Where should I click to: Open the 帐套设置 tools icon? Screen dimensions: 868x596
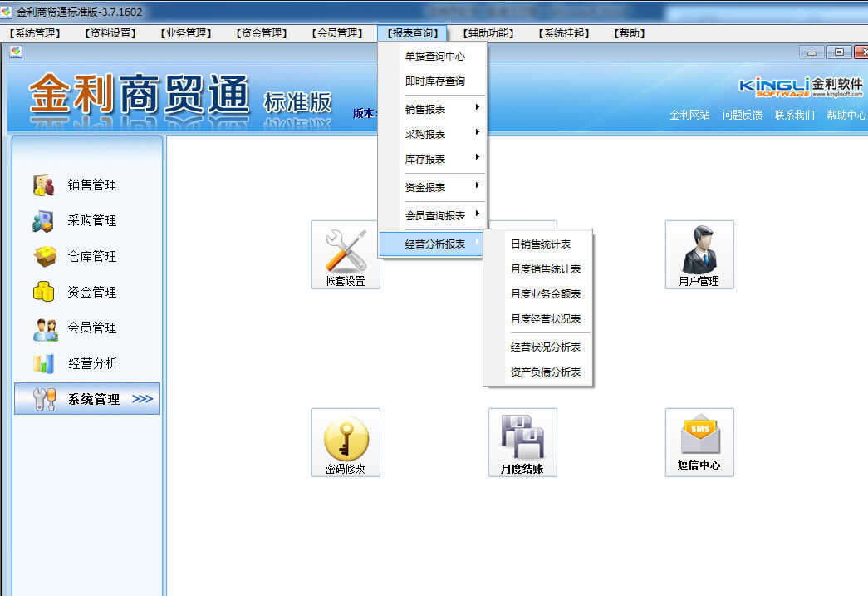(346, 255)
